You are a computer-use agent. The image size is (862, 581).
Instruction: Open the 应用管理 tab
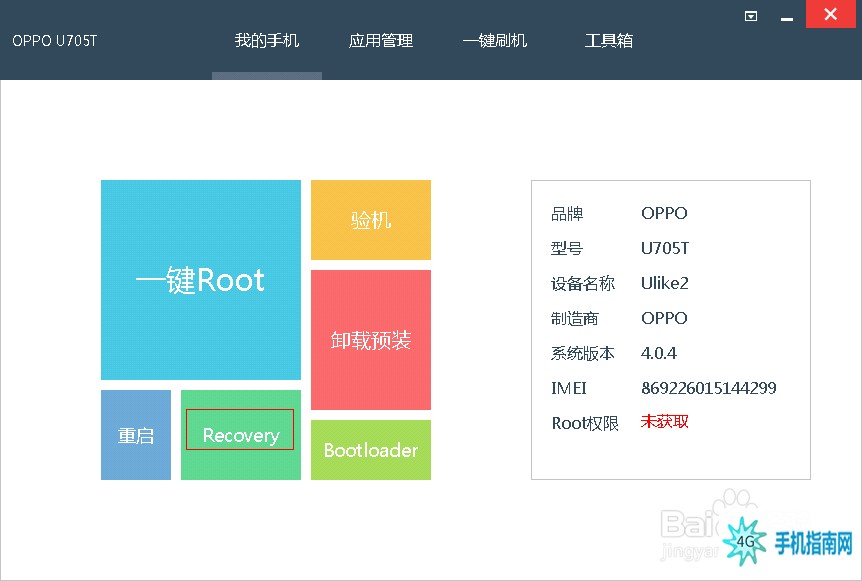tap(380, 41)
